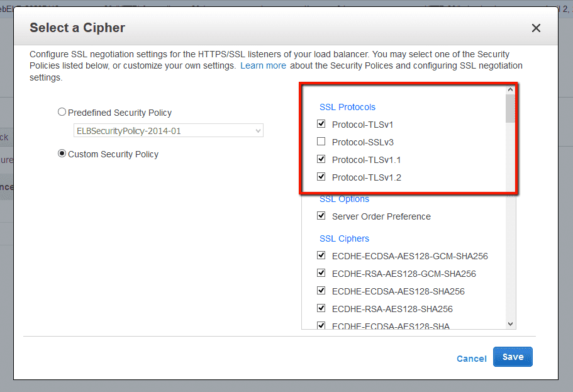The image size is (573, 392).
Task: Uncheck Protocol-TLSv1 checkbox
Action: [x=321, y=124]
